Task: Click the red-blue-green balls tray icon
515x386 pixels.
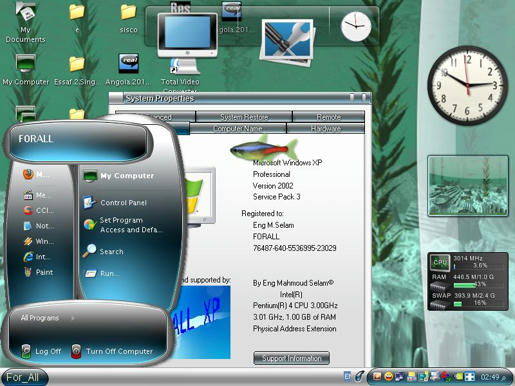Action: click(x=446, y=377)
